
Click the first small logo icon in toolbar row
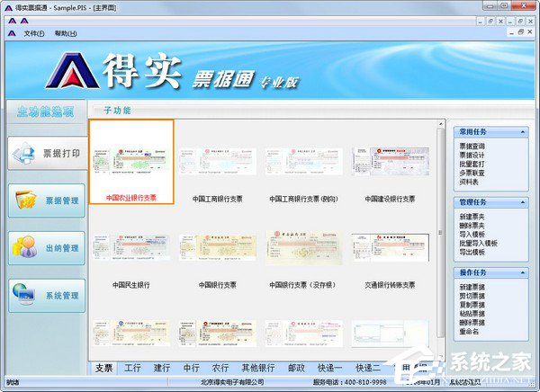(x=12, y=22)
